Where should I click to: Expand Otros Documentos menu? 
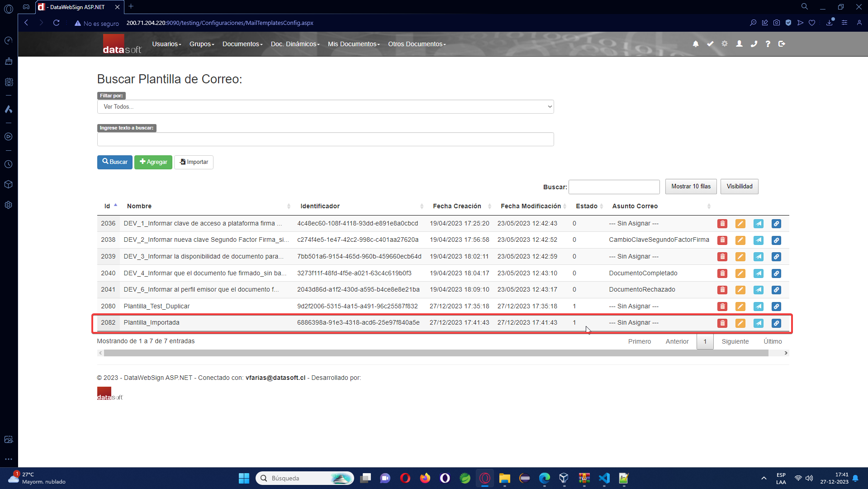(417, 44)
